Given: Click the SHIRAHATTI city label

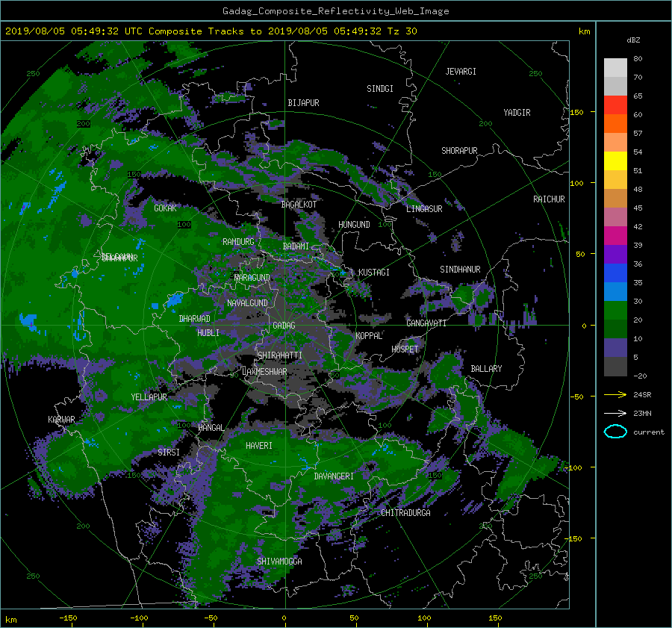Looking at the screenshot, I should [x=280, y=355].
